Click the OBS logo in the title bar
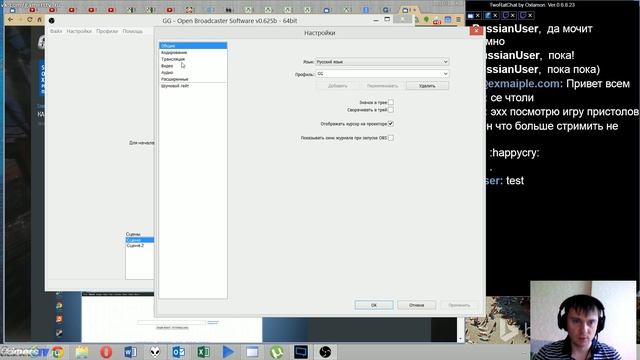This screenshot has height=360, width=640. click(x=51, y=20)
